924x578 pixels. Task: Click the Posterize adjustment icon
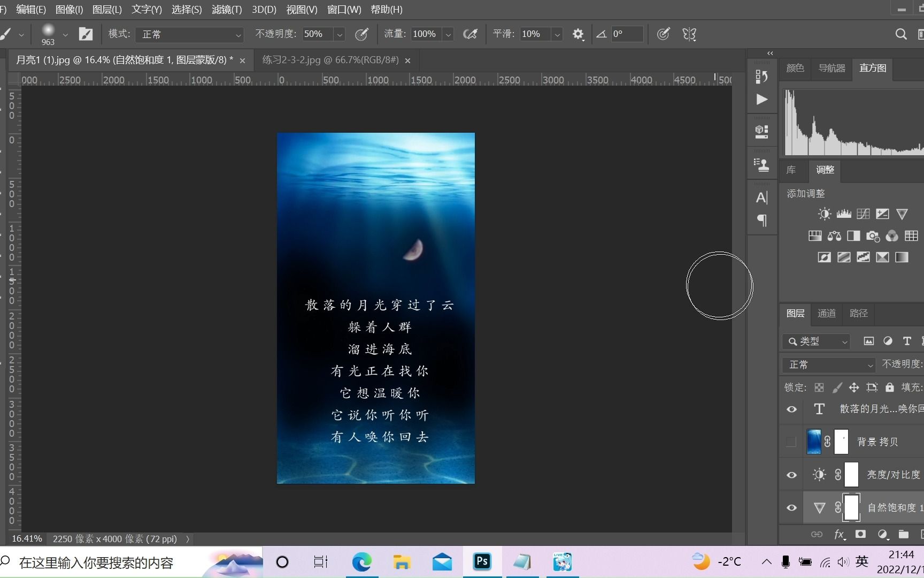click(x=844, y=257)
